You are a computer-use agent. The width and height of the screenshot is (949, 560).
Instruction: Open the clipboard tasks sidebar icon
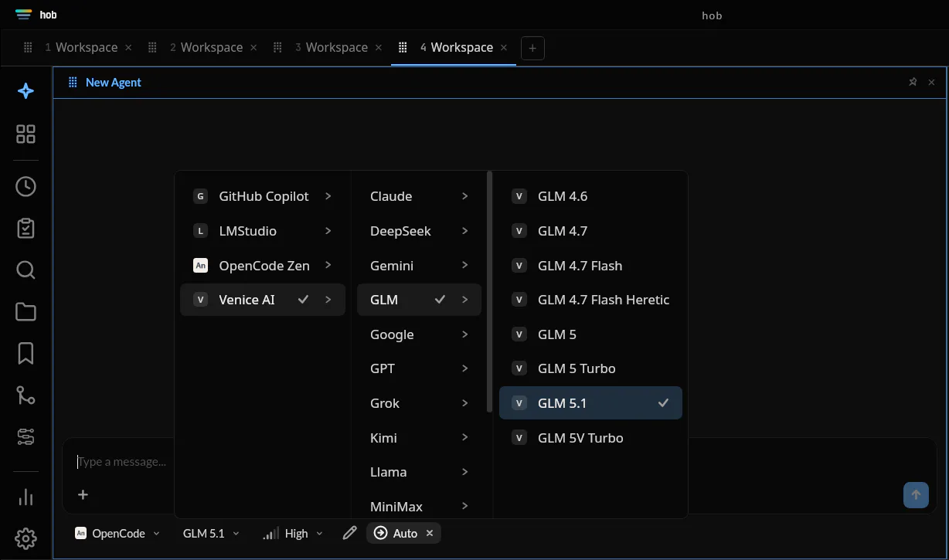[x=26, y=228]
